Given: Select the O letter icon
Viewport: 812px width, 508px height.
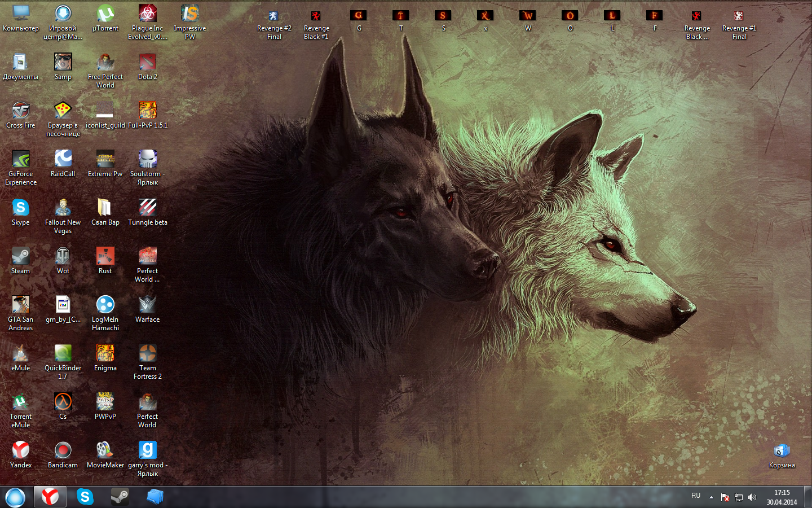Looking at the screenshot, I should [570, 20].
